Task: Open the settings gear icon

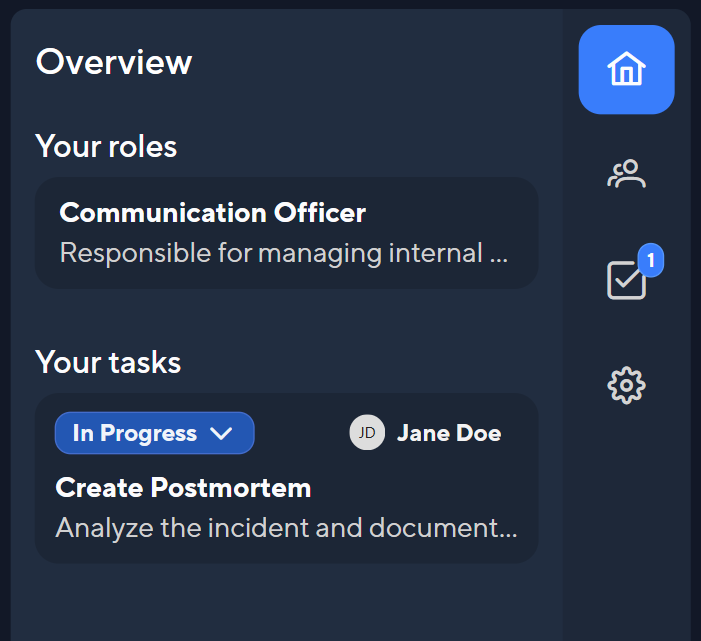Action: pos(626,385)
